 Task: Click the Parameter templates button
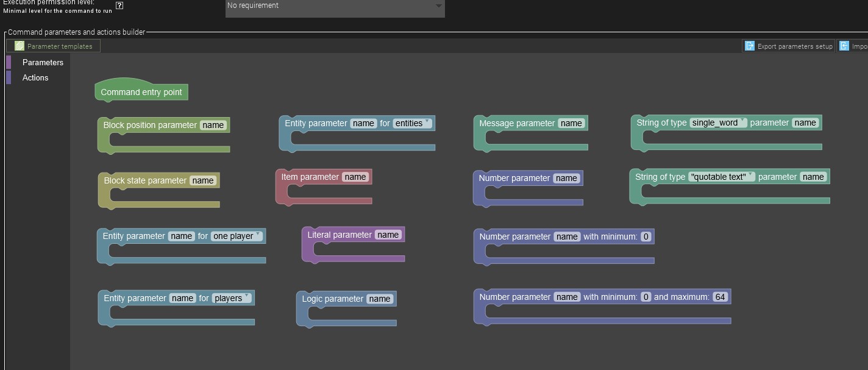59,45
